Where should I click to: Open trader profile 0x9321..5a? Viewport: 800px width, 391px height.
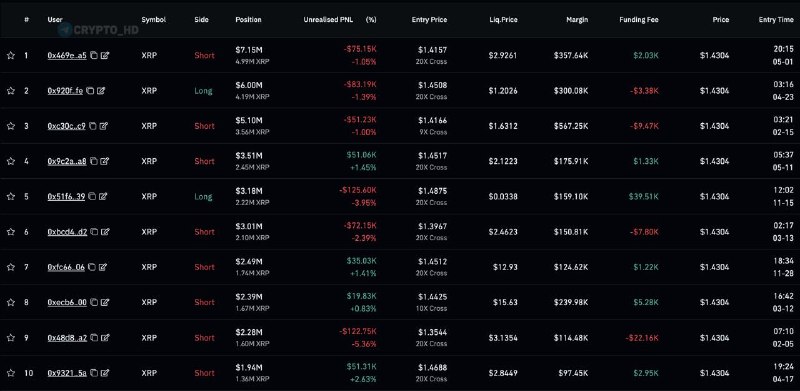click(x=67, y=373)
